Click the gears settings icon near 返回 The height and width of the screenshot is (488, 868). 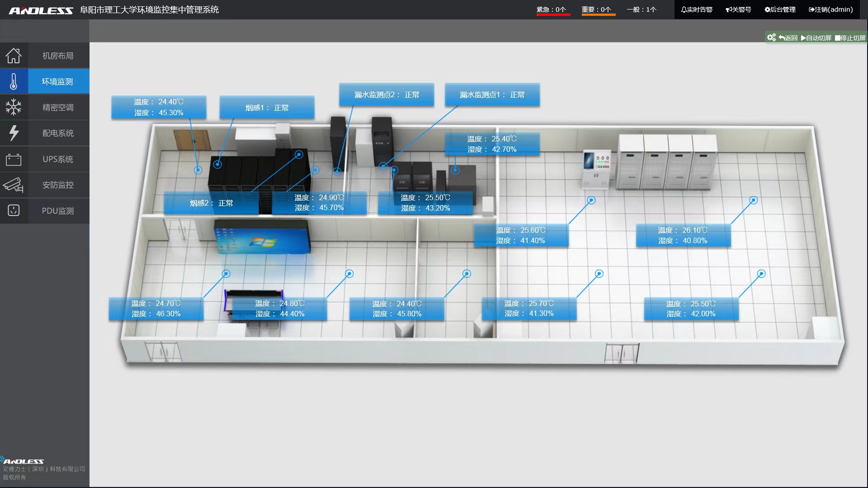pos(771,38)
